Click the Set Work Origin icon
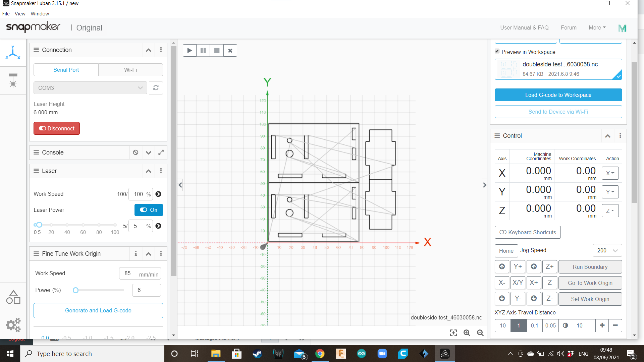The height and width of the screenshot is (362, 644). click(x=590, y=299)
